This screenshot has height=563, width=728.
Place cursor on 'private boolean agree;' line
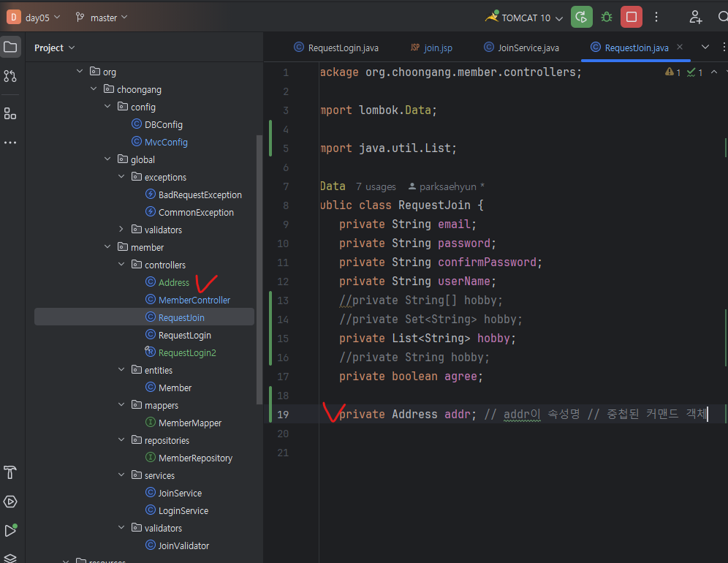411,377
